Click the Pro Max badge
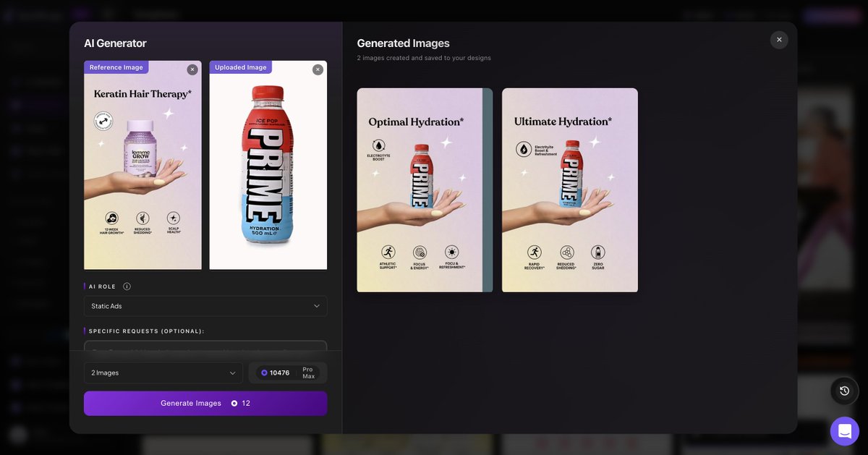 [307, 373]
